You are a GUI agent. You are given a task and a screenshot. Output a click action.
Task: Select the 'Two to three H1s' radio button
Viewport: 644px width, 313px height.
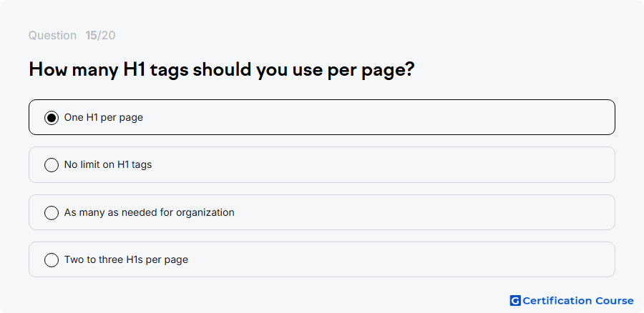pyautogui.click(x=52, y=260)
